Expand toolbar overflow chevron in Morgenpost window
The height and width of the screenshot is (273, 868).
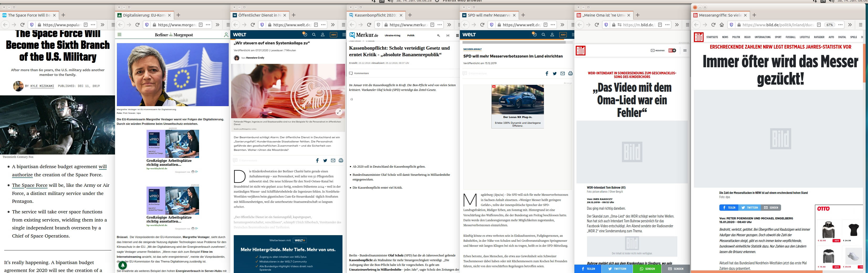(x=218, y=25)
